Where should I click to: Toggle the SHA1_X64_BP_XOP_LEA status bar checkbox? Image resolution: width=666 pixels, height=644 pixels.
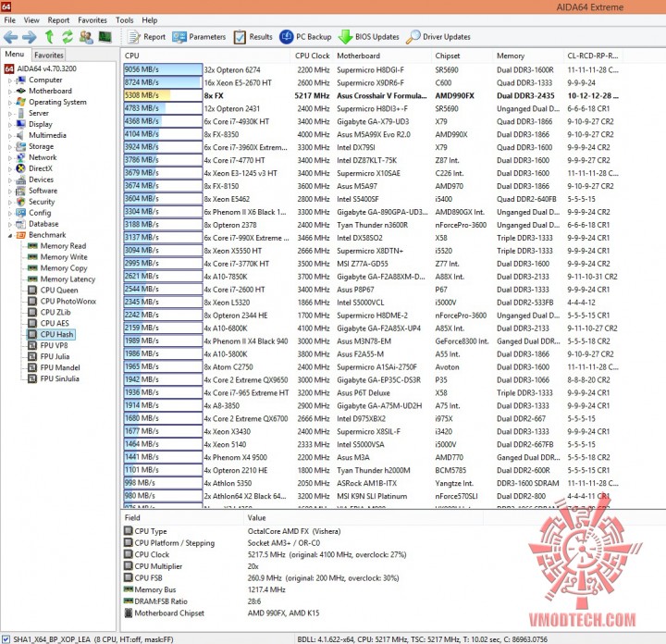(x=6, y=639)
